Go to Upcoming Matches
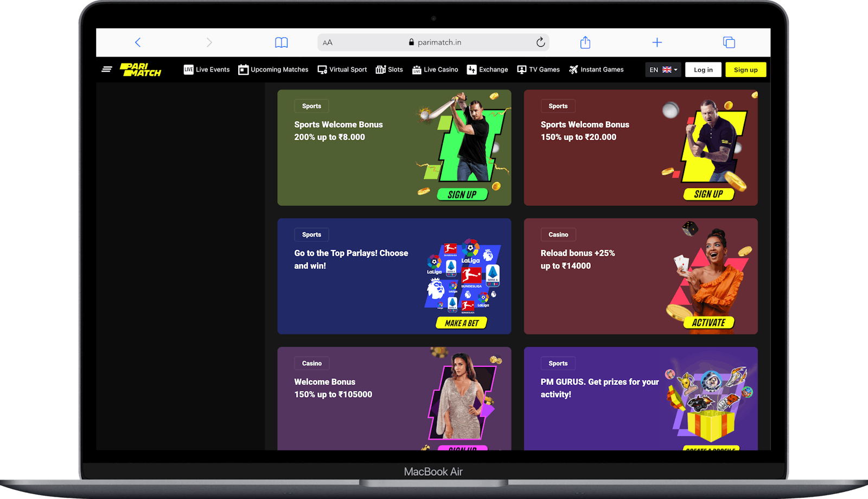This screenshot has width=868, height=499. click(273, 70)
